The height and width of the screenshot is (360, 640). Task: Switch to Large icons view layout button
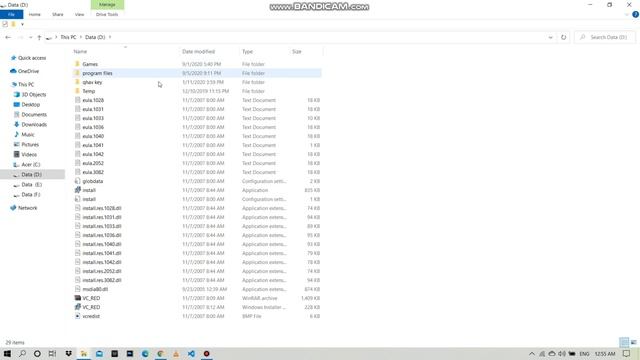(633, 342)
